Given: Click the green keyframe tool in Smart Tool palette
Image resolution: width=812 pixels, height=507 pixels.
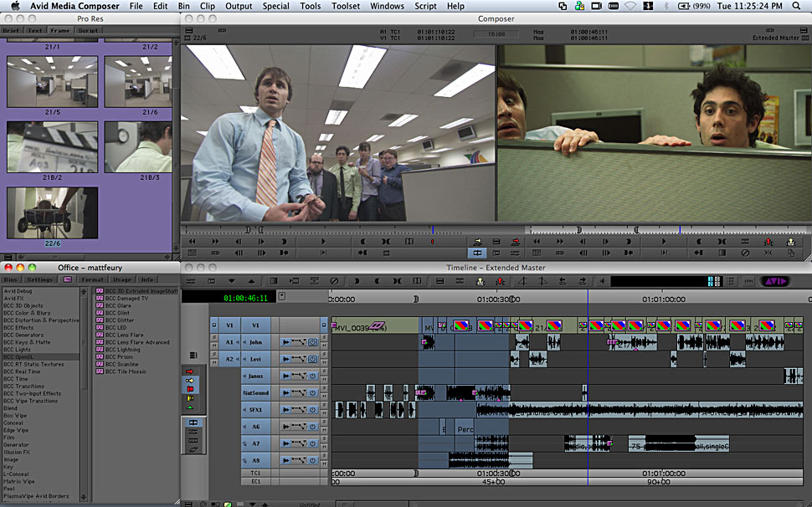Looking at the screenshot, I should tap(189, 407).
